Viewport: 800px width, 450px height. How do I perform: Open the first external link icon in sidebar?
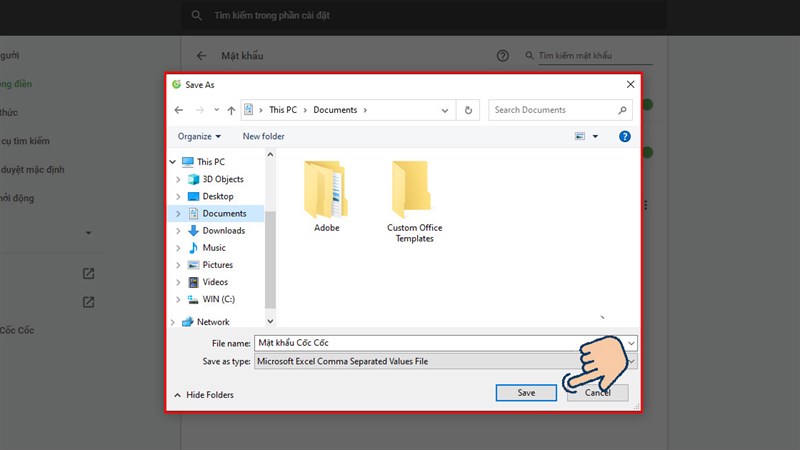click(88, 273)
